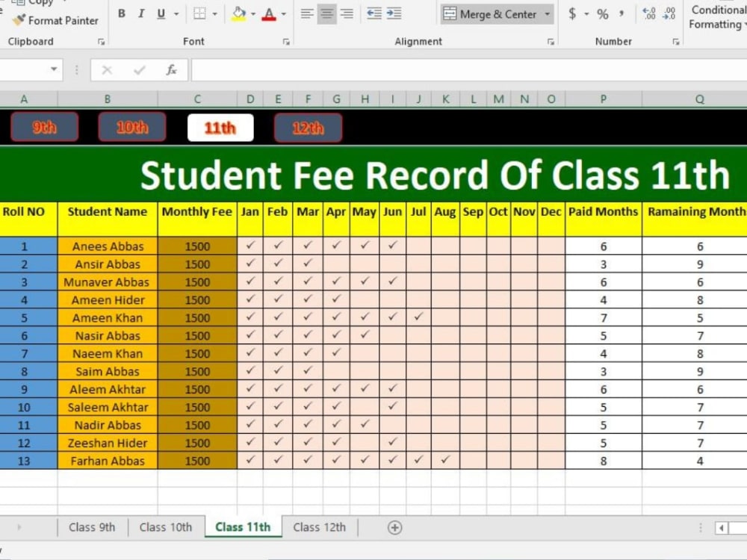Open Number format dialog launcher
This screenshot has height=560, width=747.
click(675, 42)
